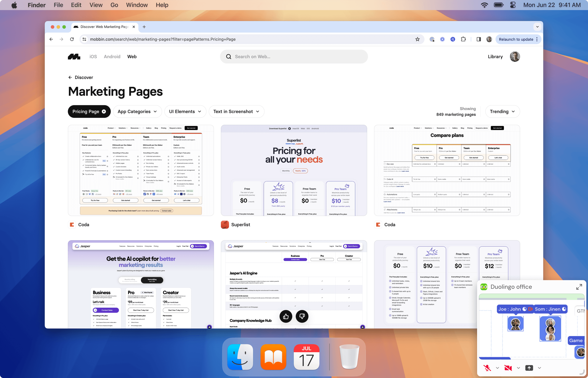Click the thumbs up button
Viewport: 588px width, 378px height.
pos(286,316)
